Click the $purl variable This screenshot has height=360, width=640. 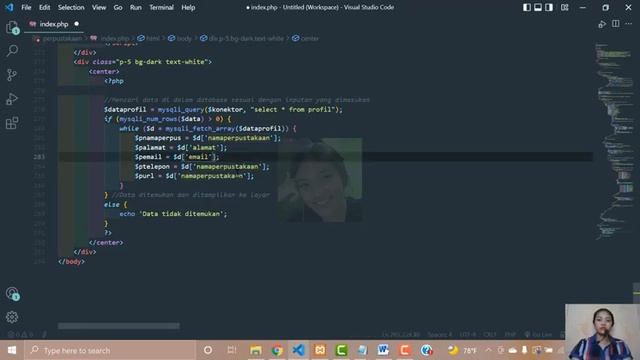144,176
